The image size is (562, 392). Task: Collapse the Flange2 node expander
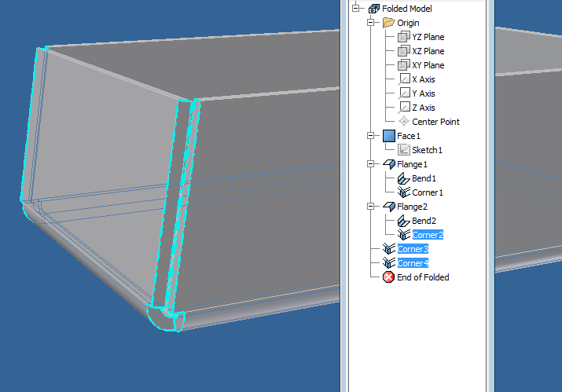click(370, 207)
